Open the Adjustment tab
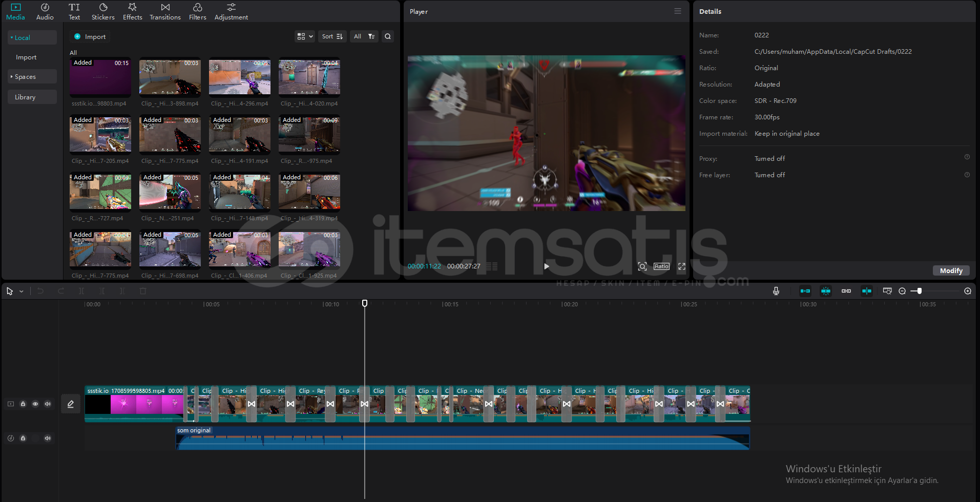The width and height of the screenshot is (980, 502). coord(231,11)
